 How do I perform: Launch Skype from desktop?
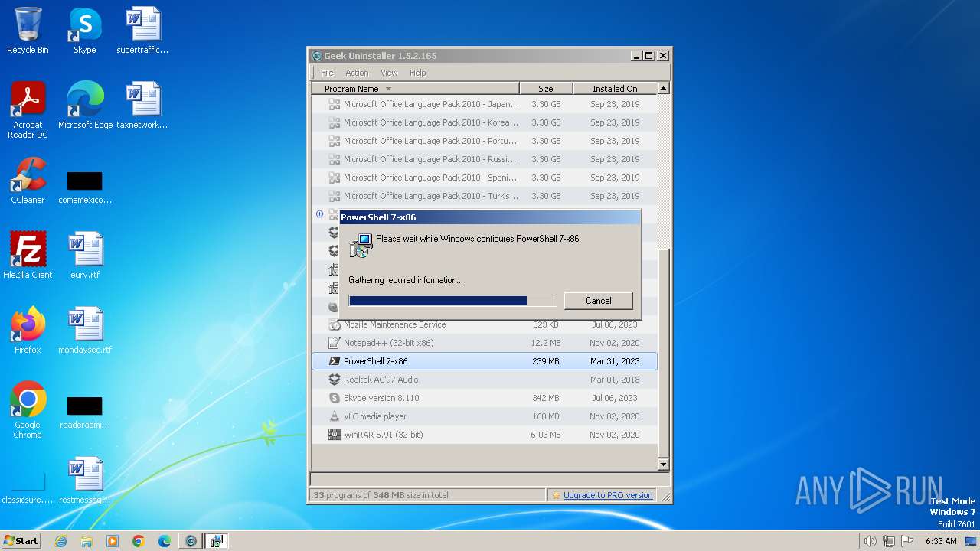point(85,31)
